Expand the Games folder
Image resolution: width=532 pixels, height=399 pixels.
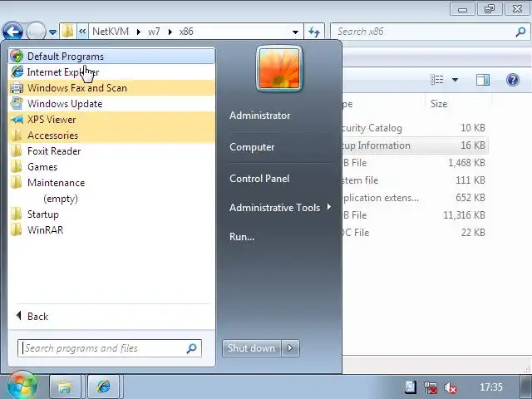point(111,166)
